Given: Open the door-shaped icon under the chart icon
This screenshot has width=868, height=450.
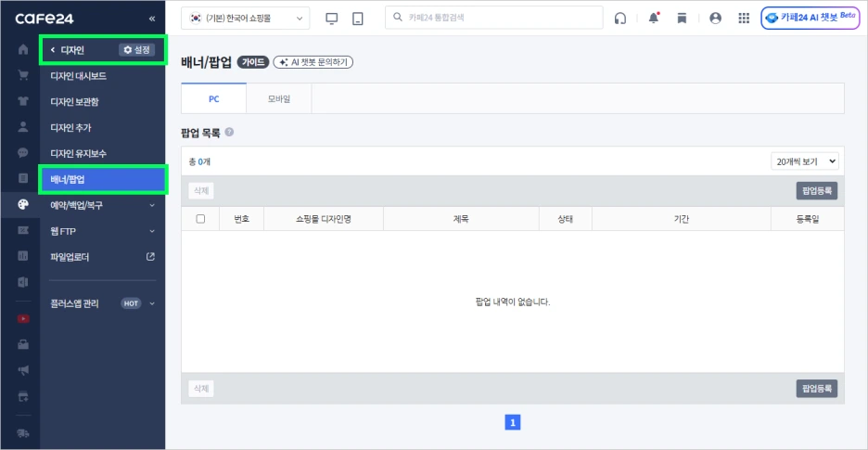Looking at the screenshot, I should click(x=23, y=281).
